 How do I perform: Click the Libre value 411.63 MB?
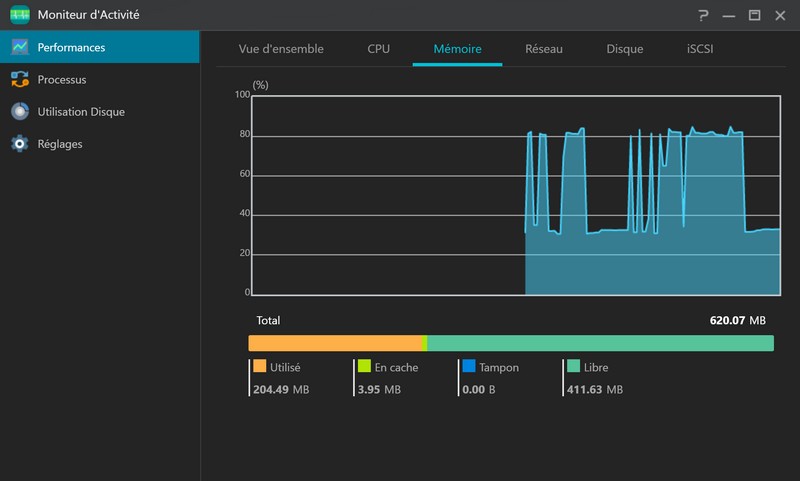click(595, 390)
